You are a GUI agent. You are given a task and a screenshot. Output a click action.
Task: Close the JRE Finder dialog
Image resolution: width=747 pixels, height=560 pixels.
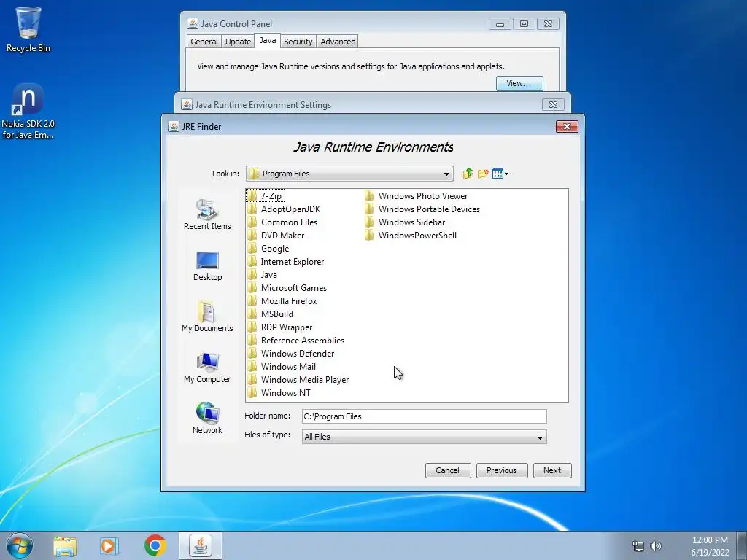567,126
